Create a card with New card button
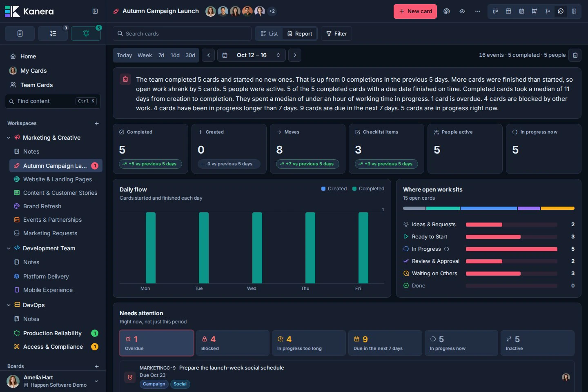The height and width of the screenshot is (392, 588). pyautogui.click(x=415, y=11)
